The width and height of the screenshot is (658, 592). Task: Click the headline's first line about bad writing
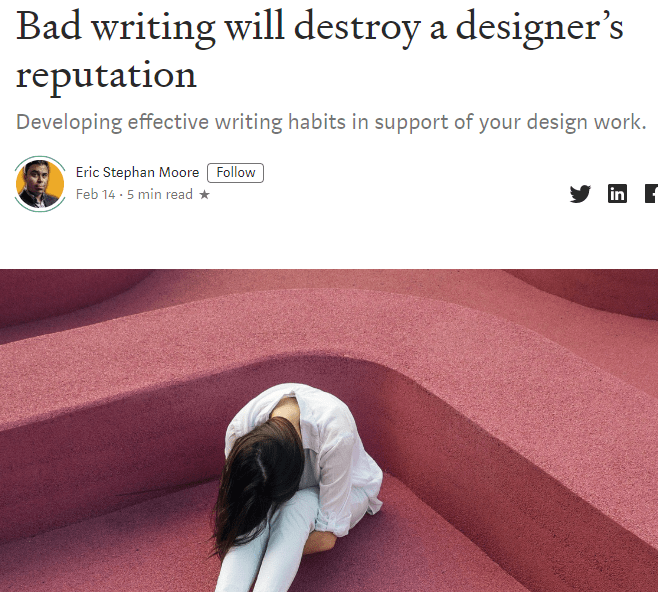point(319,28)
